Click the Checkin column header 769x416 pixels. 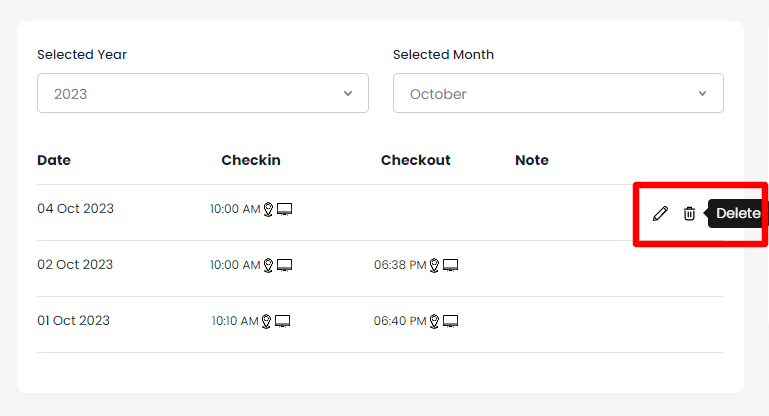[251, 160]
